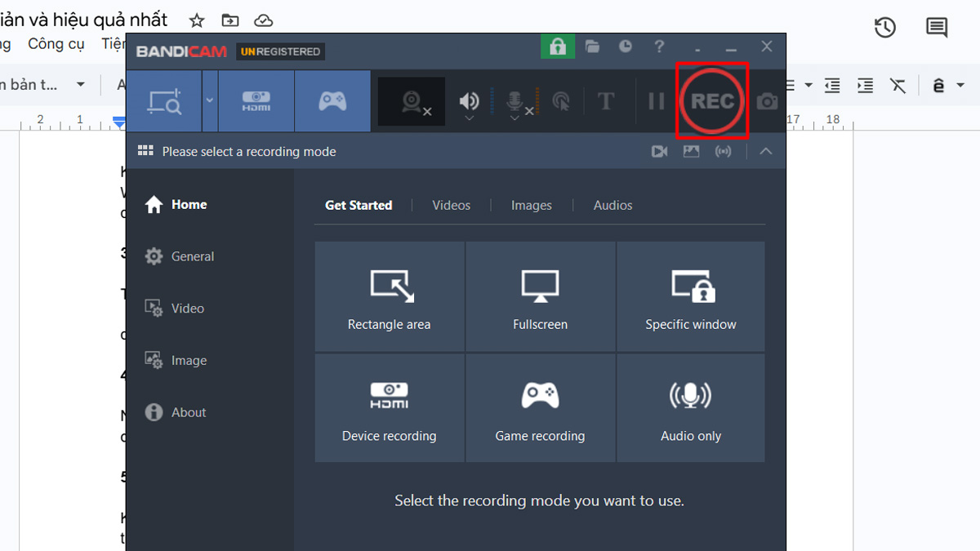Collapse the panel with the chevron up
Screen dimensions: 980x551
(x=765, y=151)
